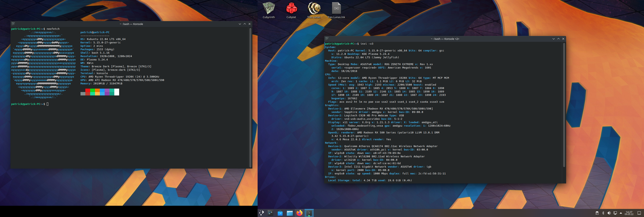Expand hidden system tray icons
The width and height of the screenshot is (644, 217).
(621, 213)
